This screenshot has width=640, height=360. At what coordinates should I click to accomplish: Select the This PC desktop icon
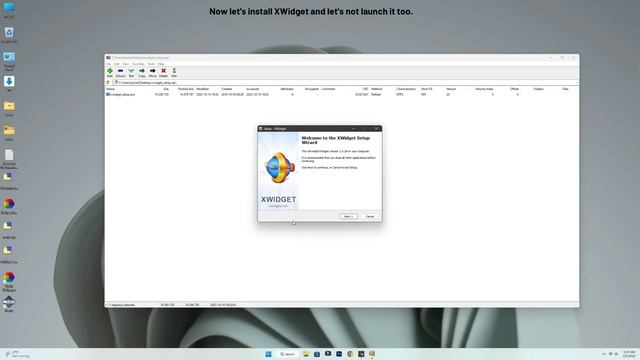[9, 10]
